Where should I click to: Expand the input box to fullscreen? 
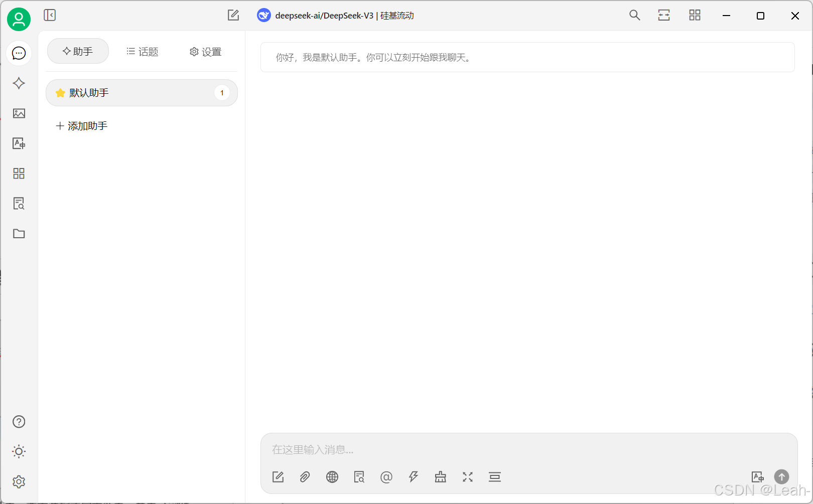pyautogui.click(x=468, y=477)
